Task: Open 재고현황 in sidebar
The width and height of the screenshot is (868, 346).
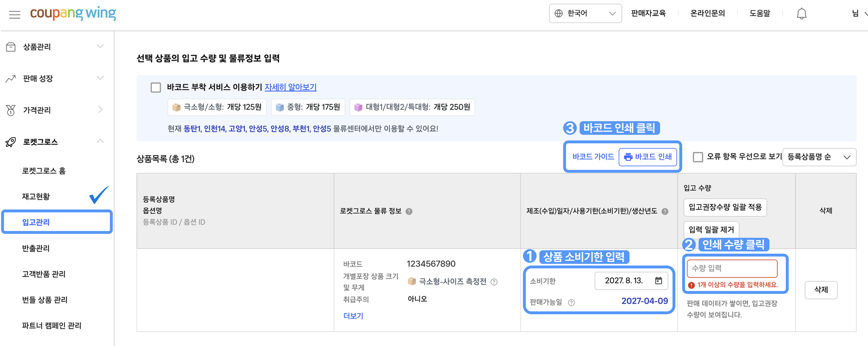Action: 36,196
